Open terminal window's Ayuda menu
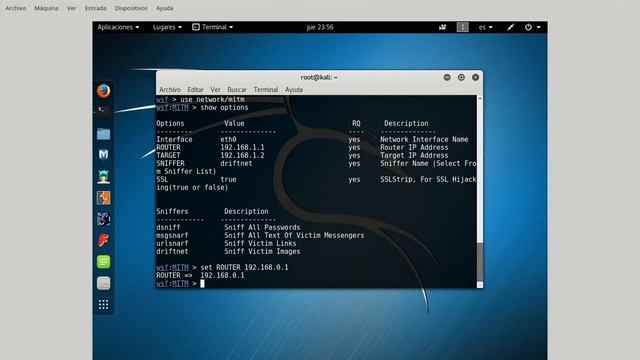640x360 pixels. click(294, 90)
